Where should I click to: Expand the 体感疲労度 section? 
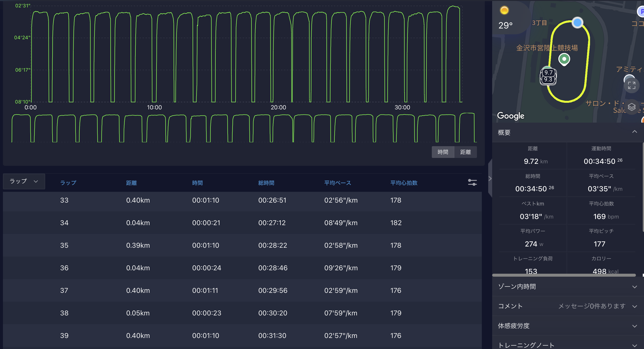pos(634,326)
